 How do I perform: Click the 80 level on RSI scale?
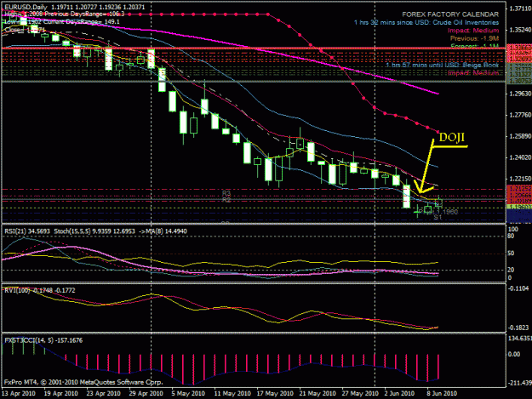pyautogui.click(x=512, y=236)
